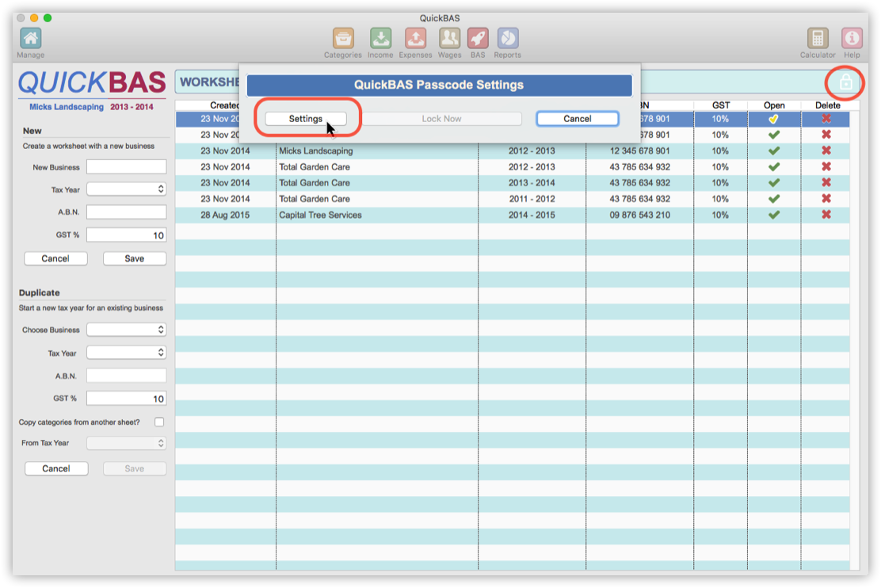
Task: Open the Wages section icon
Action: (x=449, y=37)
